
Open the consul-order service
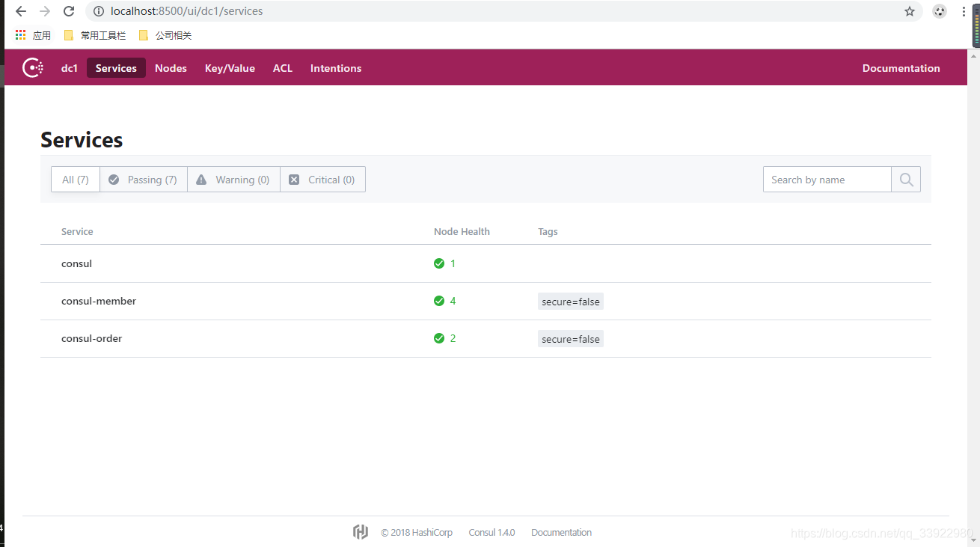click(91, 338)
